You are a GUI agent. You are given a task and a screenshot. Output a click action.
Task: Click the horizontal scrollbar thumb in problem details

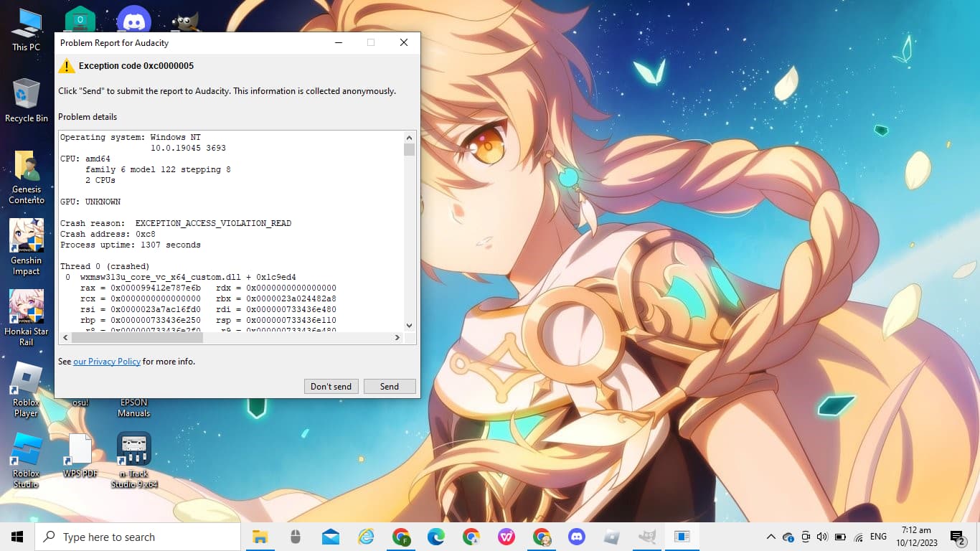pos(136,337)
